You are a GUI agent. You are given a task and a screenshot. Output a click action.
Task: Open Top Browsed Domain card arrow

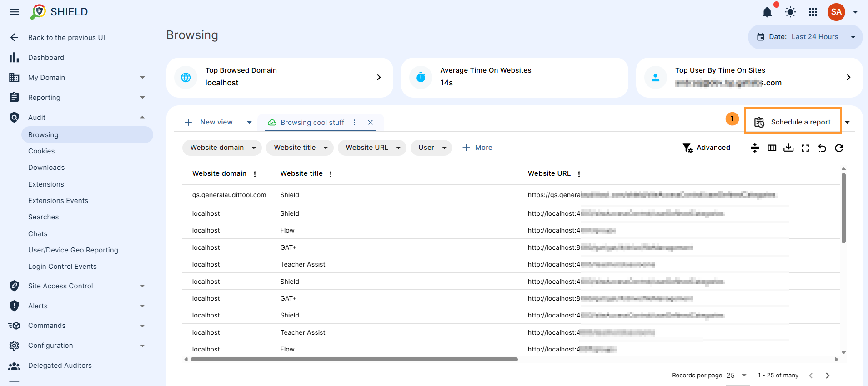(x=379, y=78)
